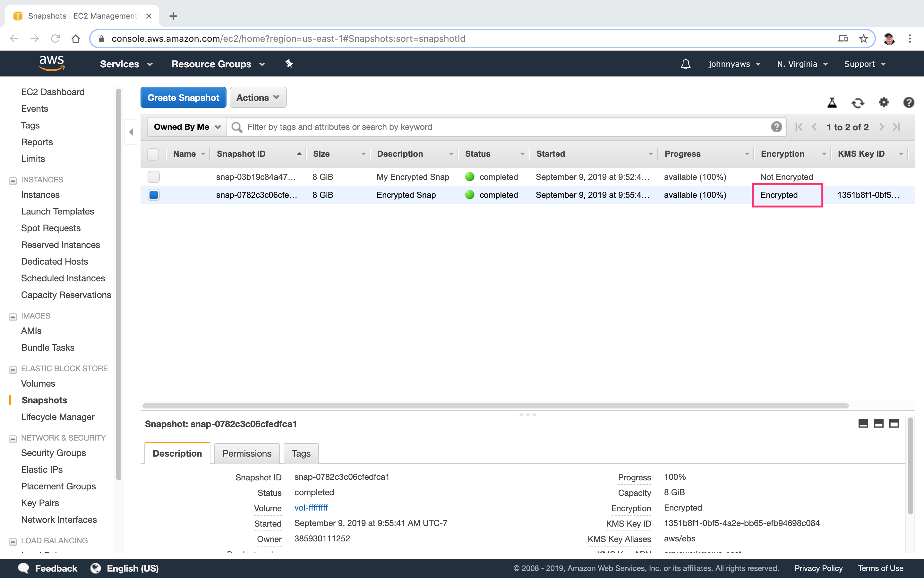Uncheck the snap-0782c3c06cfe row checkbox
Image resolution: width=924 pixels, height=578 pixels.
[153, 195]
